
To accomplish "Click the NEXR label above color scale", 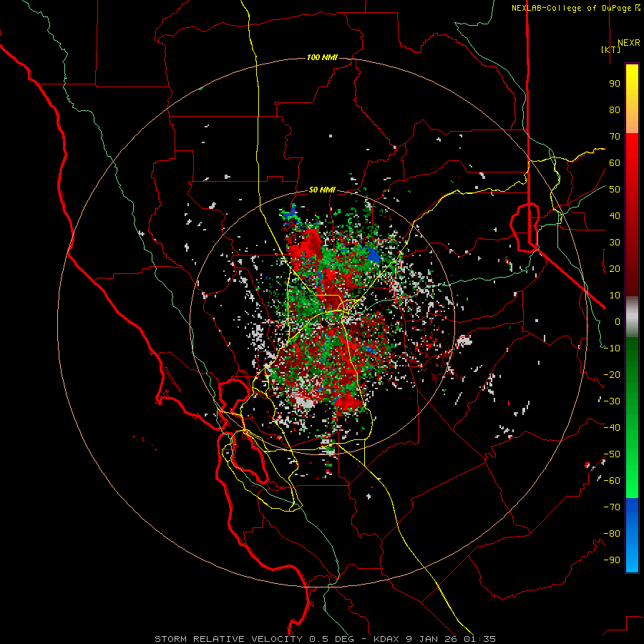I will 628,43.
